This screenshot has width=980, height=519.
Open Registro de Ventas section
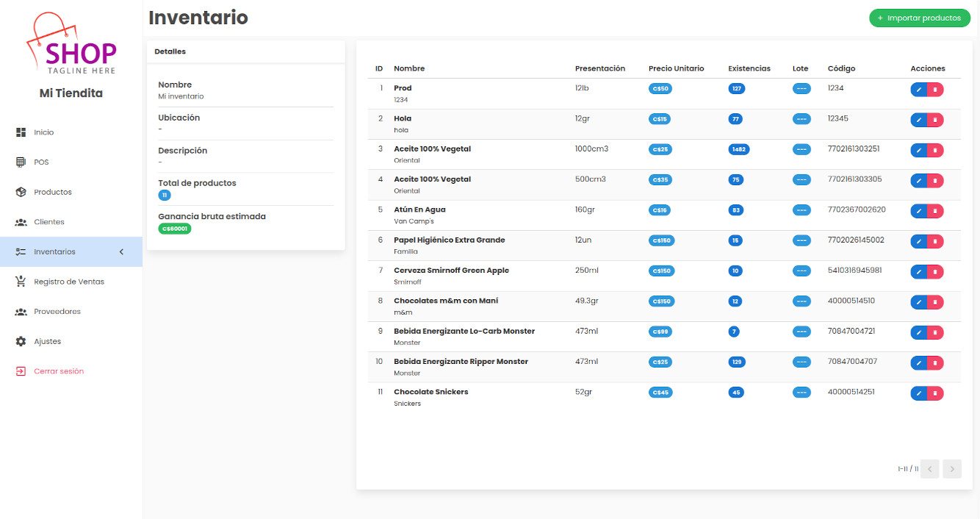tap(71, 282)
